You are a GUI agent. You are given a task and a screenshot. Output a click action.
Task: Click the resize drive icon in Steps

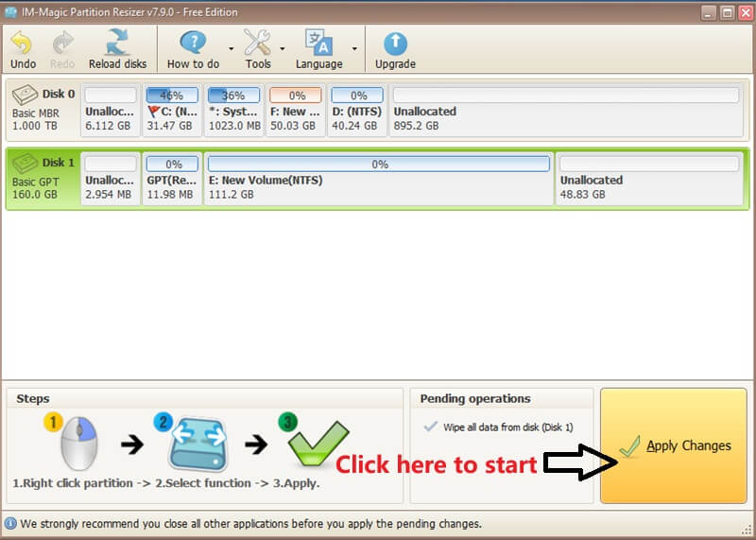coord(198,444)
